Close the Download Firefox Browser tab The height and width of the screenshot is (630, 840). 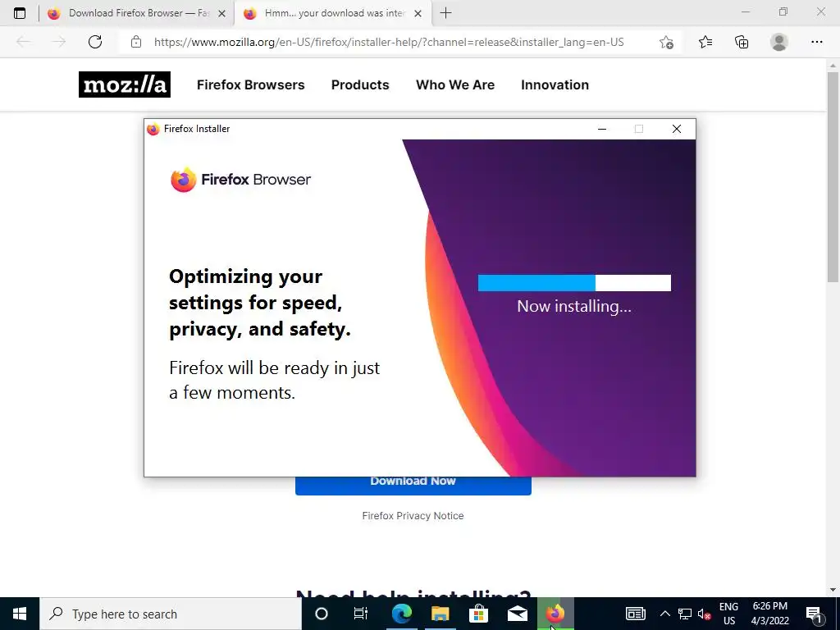click(x=221, y=14)
